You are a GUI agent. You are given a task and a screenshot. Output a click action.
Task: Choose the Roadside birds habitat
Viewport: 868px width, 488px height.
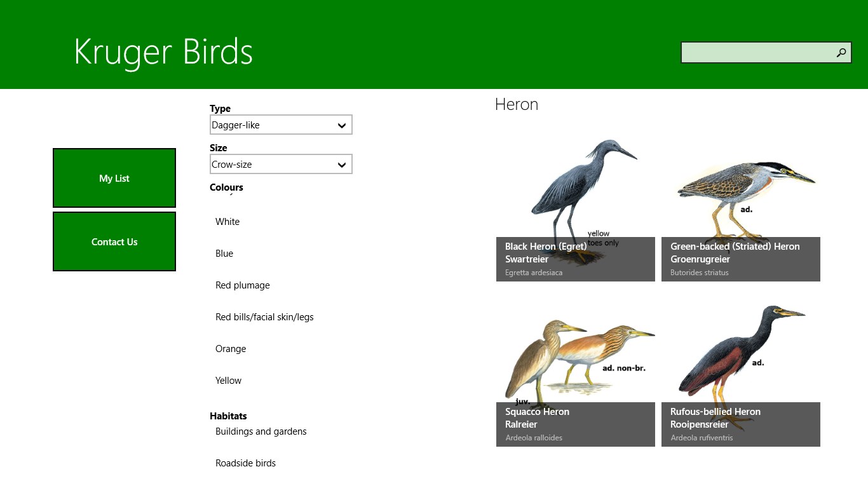coord(246,463)
